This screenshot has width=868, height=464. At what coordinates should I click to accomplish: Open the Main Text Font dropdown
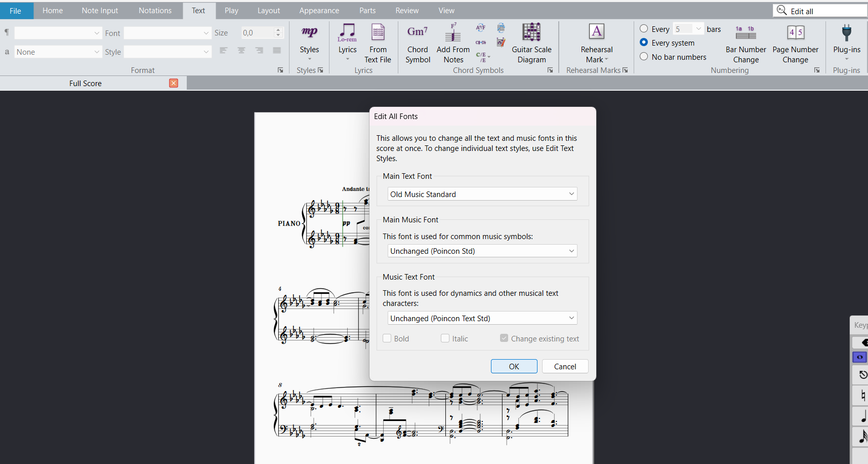click(482, 194)
